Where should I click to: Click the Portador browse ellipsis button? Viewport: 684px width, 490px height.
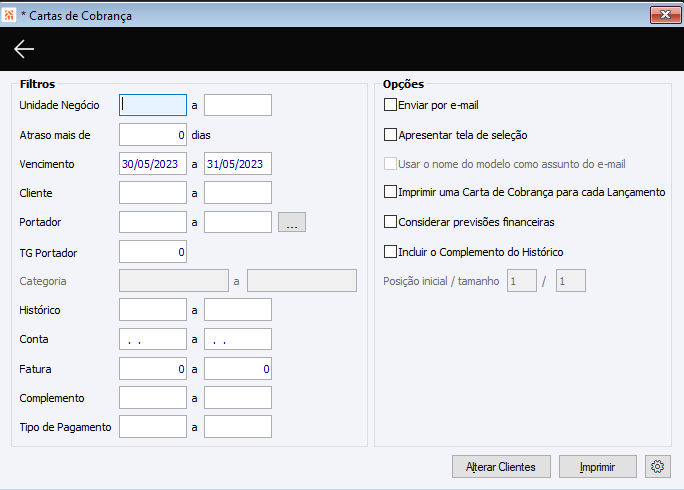tap(291, 222)
